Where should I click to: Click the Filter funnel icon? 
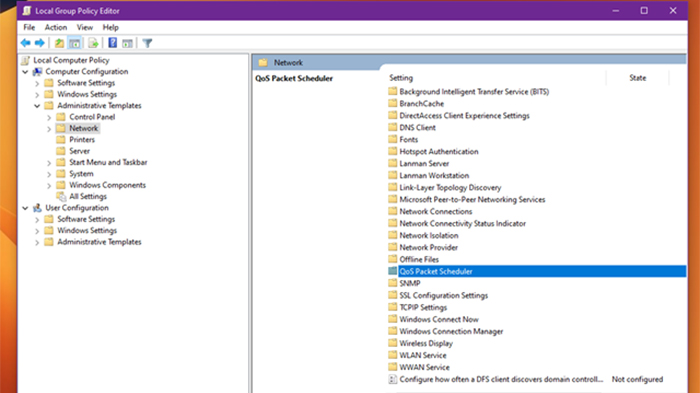point(147,43)
